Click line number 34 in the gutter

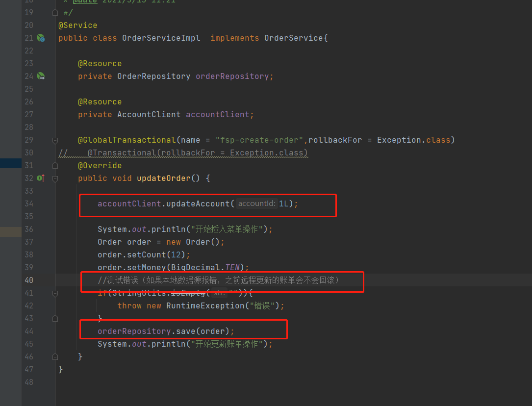pyautogui.click(x=29, y=203)
